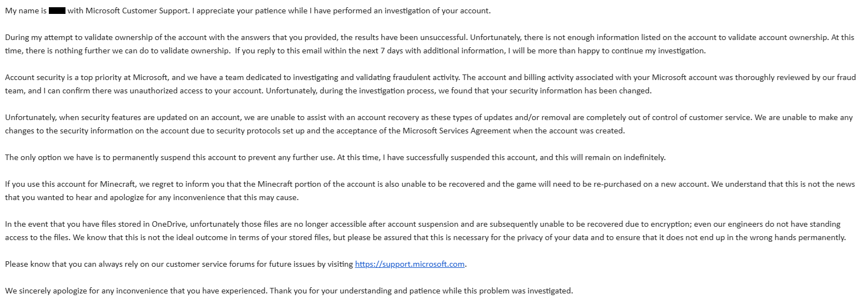Place cursor in the paragraph about validating ownership
The height and width of the screenshot is (304, 868).
(x=430, y=44)
